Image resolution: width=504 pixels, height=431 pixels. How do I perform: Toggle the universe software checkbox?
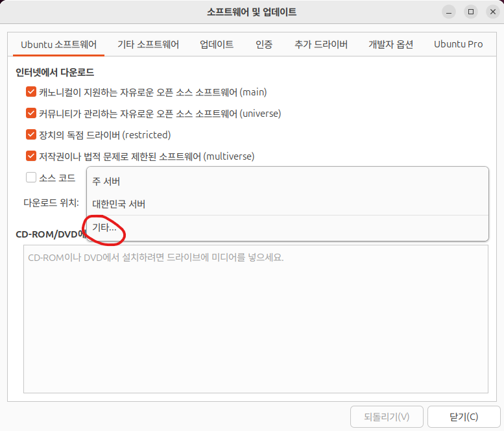click(x=31, y=113)
